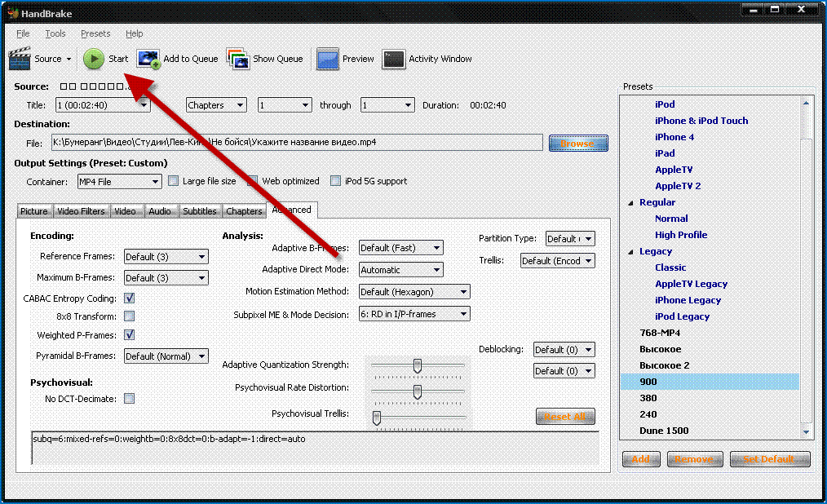This screenshot has height=504, width=827.
Task: Click the green Start play icon
Action: 93,59
